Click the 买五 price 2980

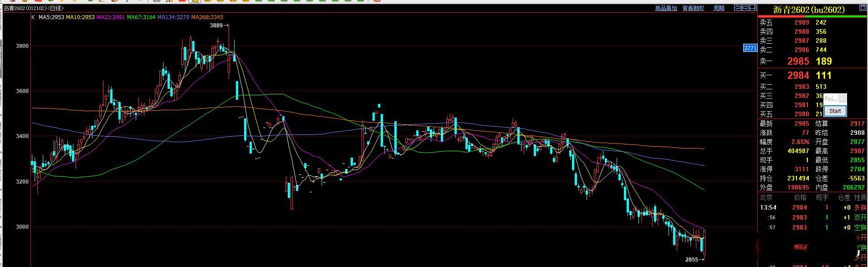point(802,114)
